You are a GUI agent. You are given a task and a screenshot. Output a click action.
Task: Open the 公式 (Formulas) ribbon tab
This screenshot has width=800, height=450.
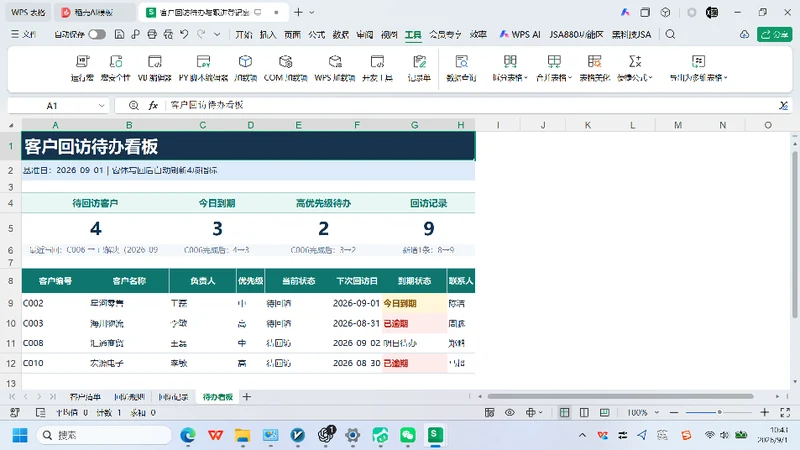[316, 34]
